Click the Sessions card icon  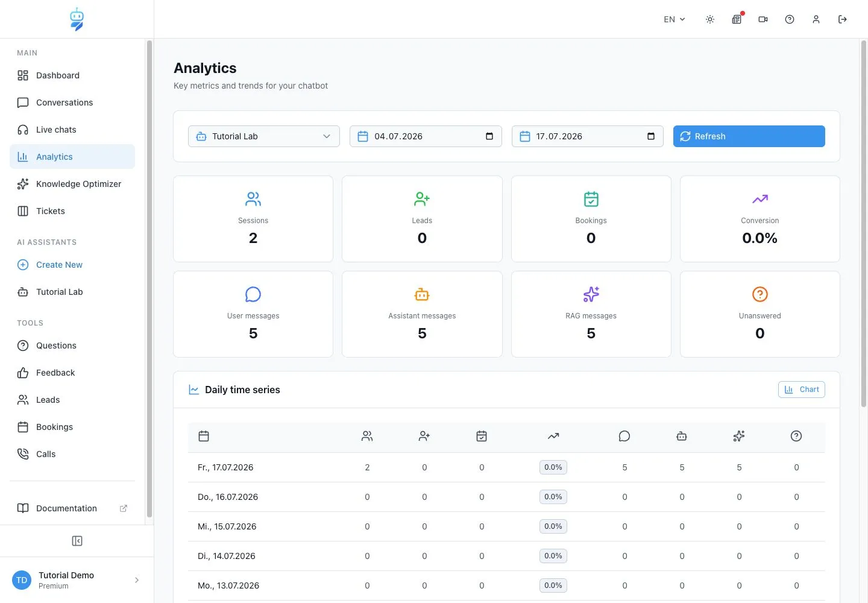coord(253,199)
